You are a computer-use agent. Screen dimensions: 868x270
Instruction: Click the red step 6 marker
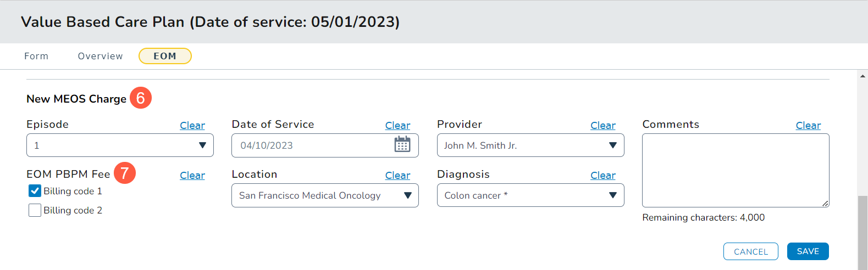point(141,98)
